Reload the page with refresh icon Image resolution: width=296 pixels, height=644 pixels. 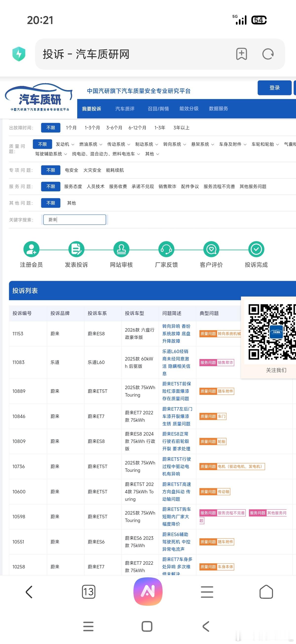[x=268, y=54]
